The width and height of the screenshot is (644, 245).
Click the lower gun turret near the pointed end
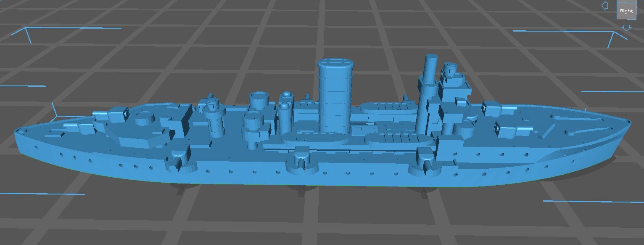tap(509, 128)
